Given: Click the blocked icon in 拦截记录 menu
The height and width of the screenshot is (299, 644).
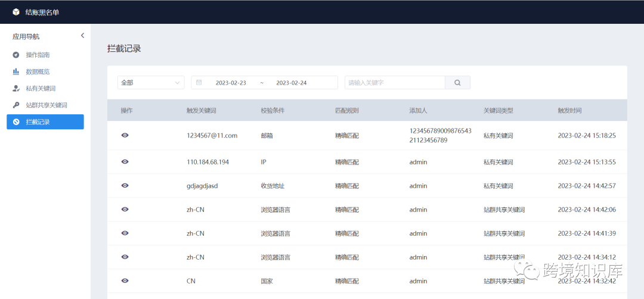Looking at the screenshot, I should (16, 122).
